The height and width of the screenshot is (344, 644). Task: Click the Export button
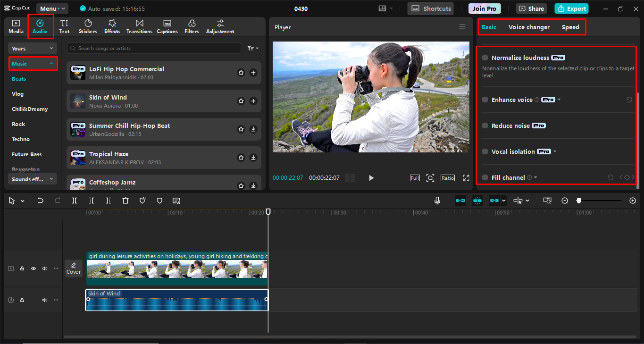(571, 8)
